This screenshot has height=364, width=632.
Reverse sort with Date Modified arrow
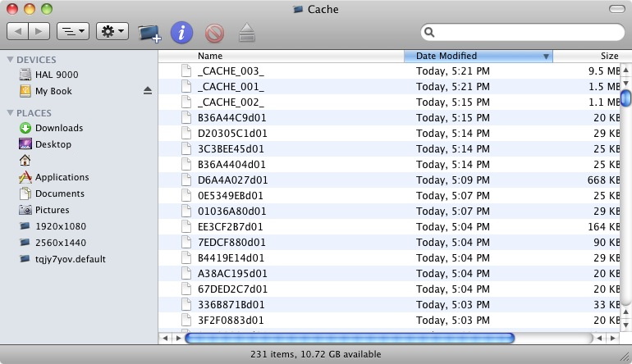tap(546, 57)
